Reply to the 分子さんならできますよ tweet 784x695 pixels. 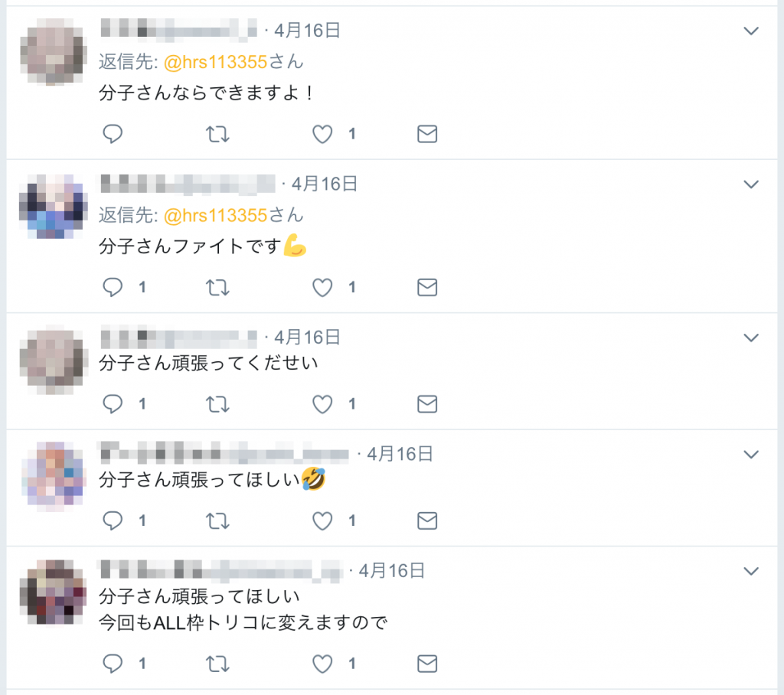[113, 134]
